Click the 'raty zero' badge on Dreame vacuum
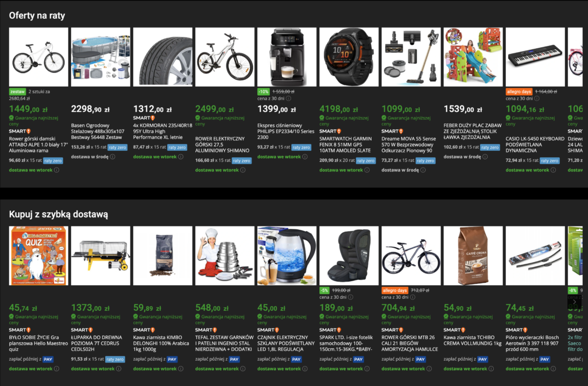 coord(425,161)
